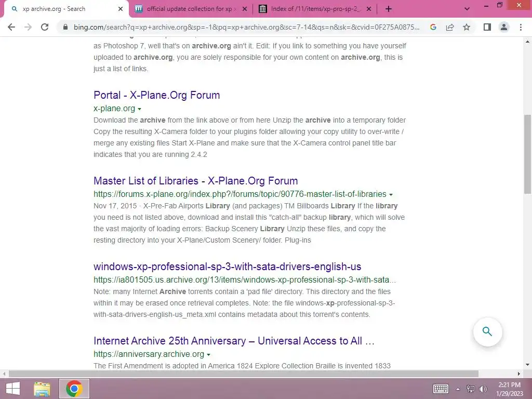Viewport: 532px width, 399px height.
Task: Open the Windows Start menu
Action: tap(13, 389)
